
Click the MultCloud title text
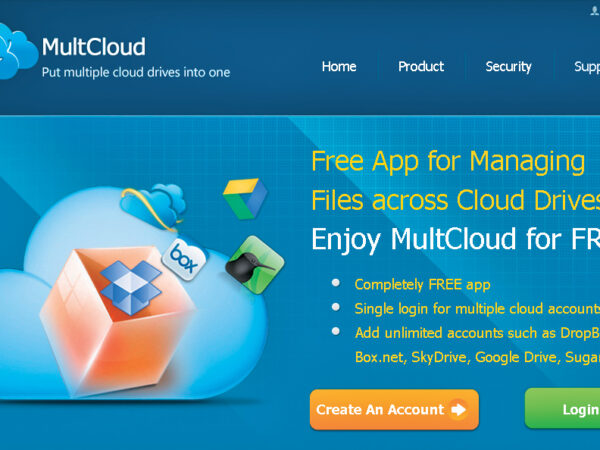click(x=94, y=47)
